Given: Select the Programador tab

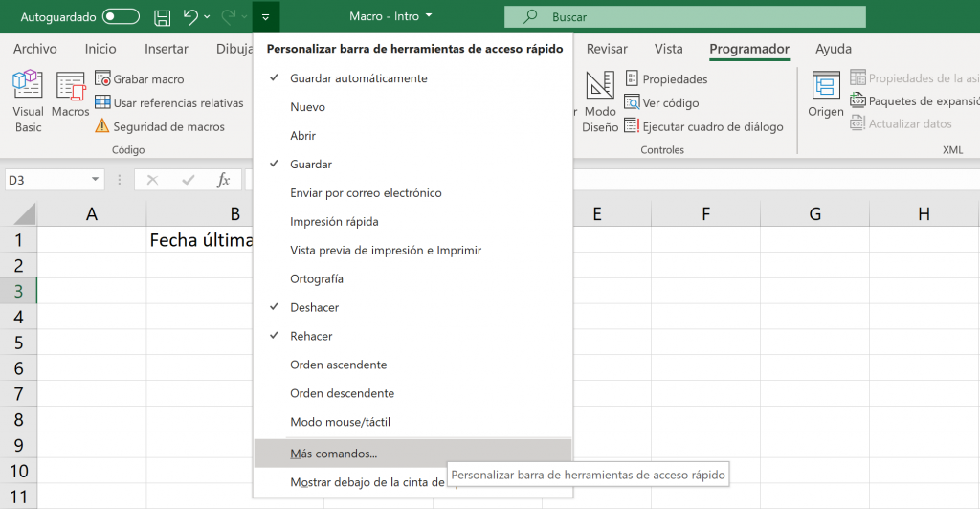Looking at the screenshot, I should [x=749, y=49].
